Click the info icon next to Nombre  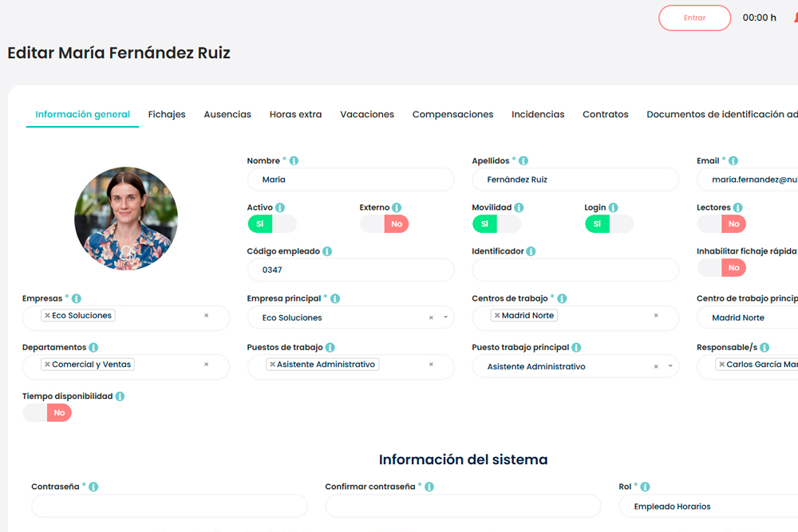pos(294,161)
